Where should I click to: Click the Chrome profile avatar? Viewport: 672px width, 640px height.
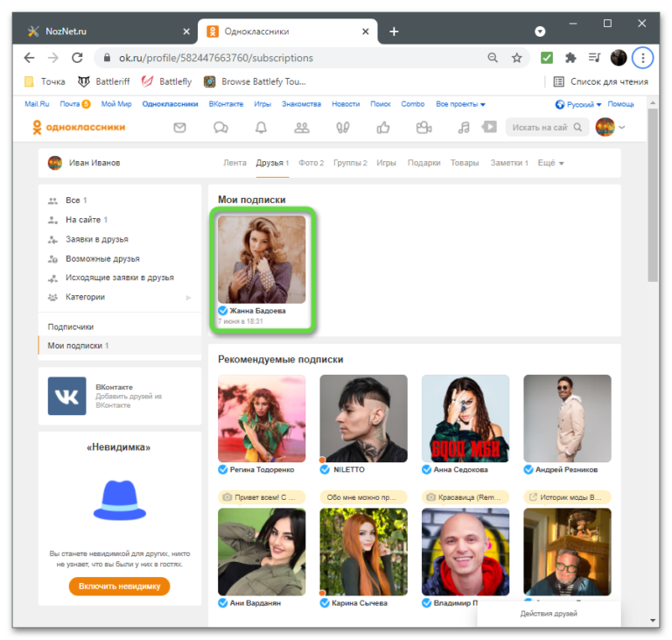(x=619, y=58)
